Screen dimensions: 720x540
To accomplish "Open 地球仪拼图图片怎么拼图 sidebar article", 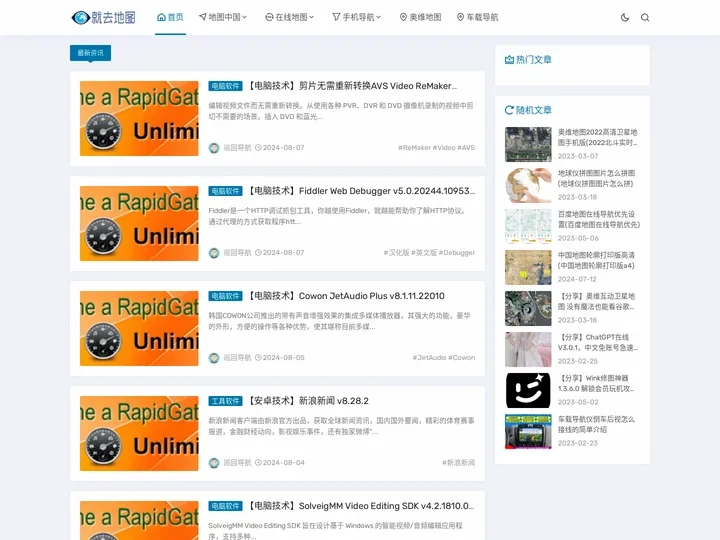I will (596, 178).
